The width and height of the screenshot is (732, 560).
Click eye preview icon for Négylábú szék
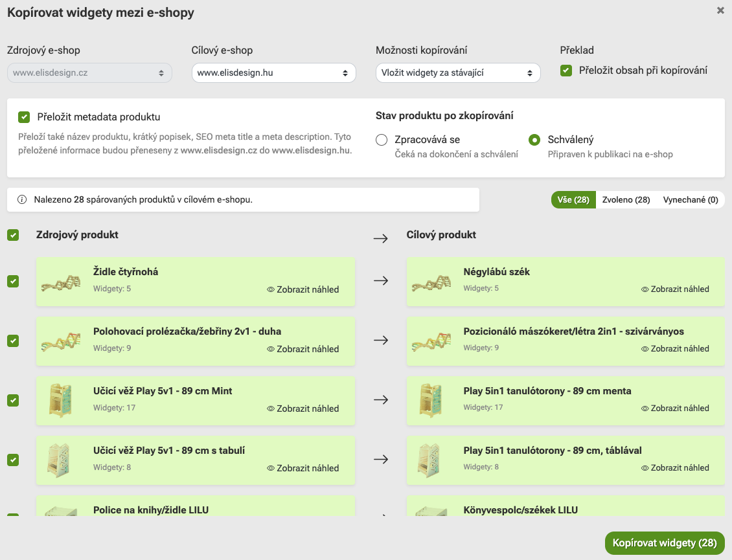(645, 289)
